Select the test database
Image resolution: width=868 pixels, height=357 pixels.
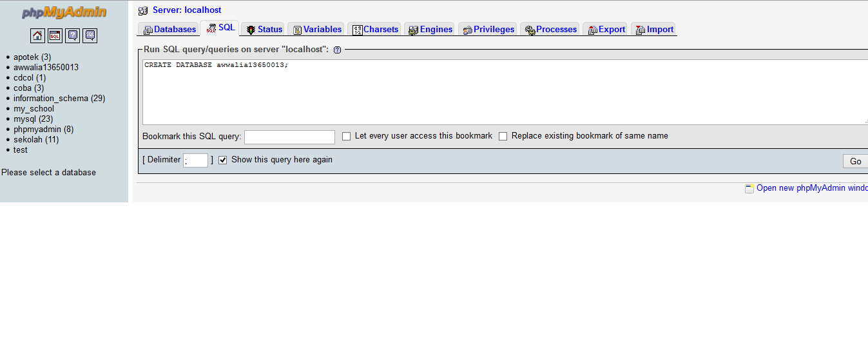tap(21, 150)
